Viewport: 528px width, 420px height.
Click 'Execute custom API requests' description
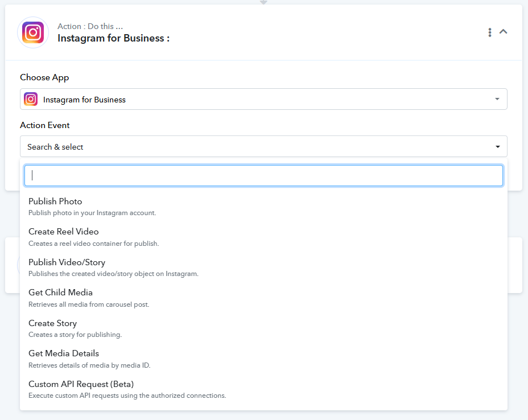[127, 396]
